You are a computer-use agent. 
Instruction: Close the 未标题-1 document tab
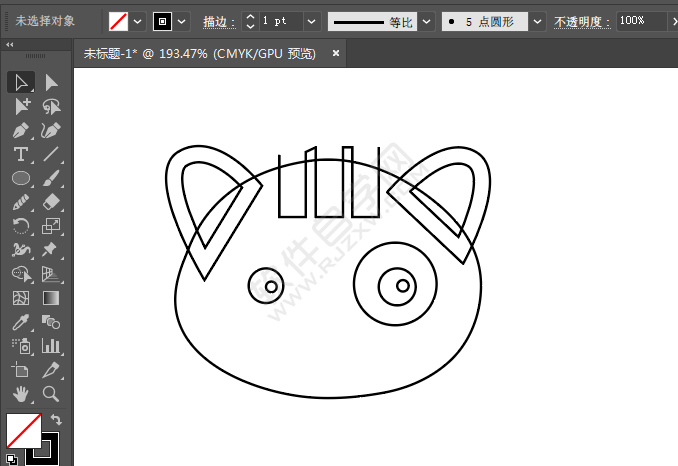pyautogui.click(x=336, y=54)
